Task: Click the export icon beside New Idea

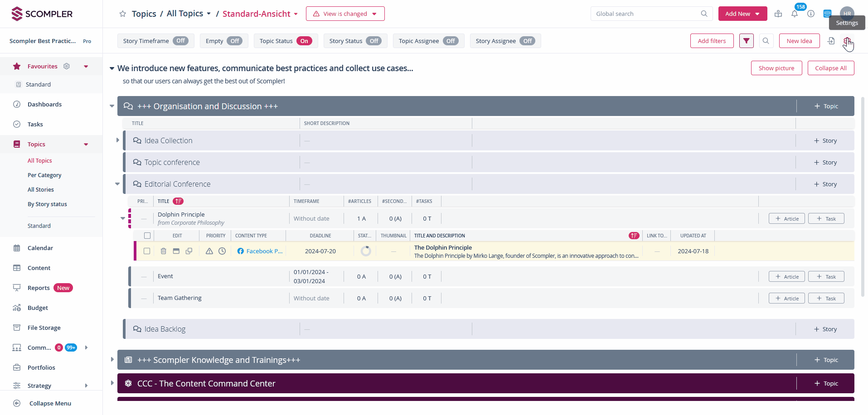Action: click(831, 41)
